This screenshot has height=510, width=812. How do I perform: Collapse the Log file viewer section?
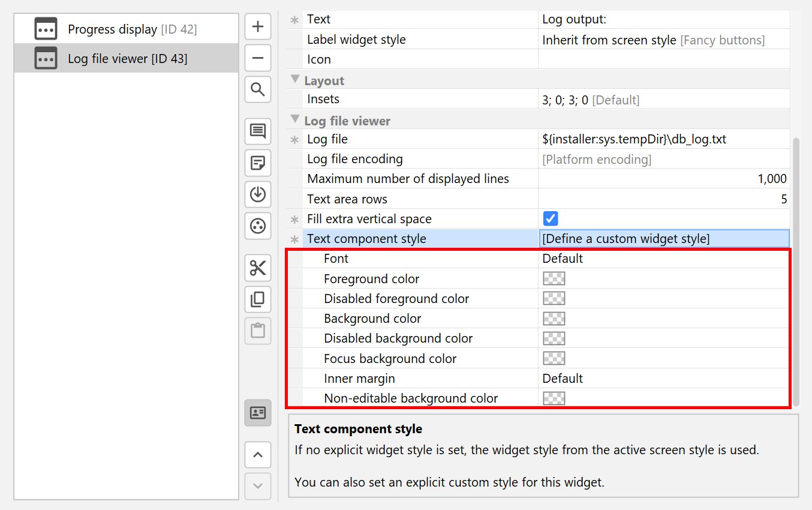click(x=295, y=120)
